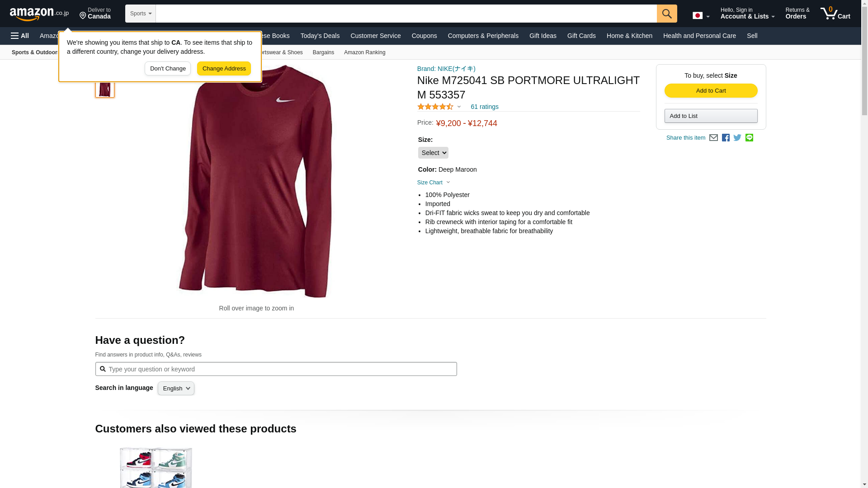Go to Gift Cards in navigation
Screen dimensions: 868x488
click(581, 36)
